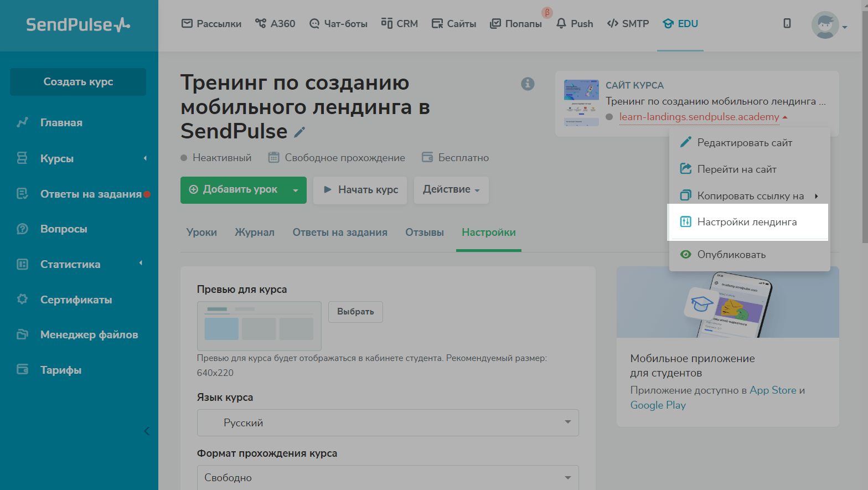868x490 pixels.
Task: Open App Store link
Action: pos(773,390)
